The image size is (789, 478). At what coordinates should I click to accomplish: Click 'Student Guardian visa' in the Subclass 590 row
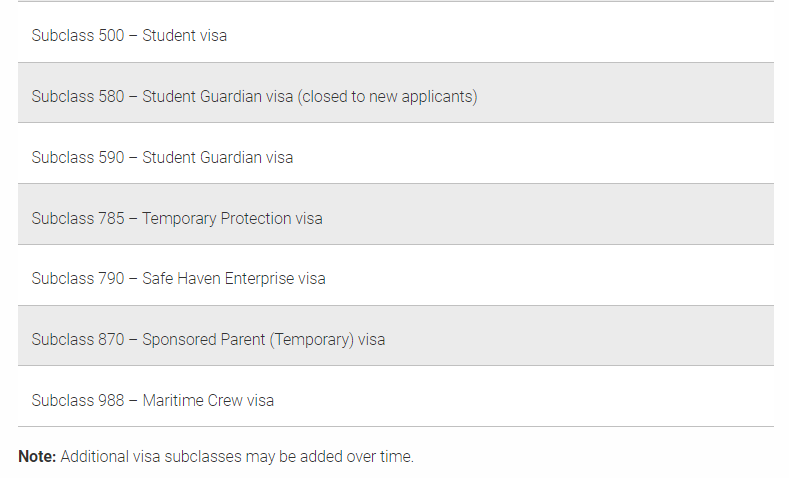click(x=217, y=157)
